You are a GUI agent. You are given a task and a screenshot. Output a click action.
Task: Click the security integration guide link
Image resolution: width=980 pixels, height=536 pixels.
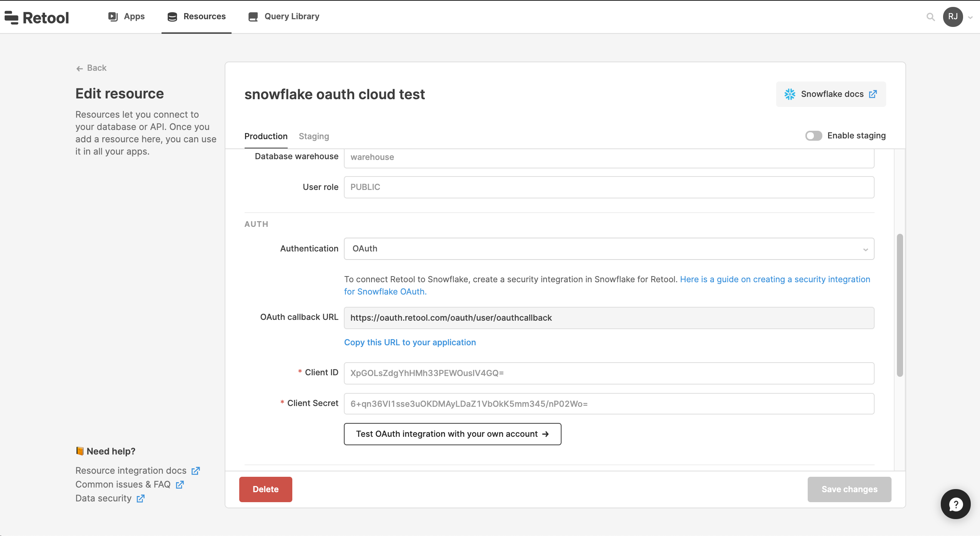pos(607,285)
